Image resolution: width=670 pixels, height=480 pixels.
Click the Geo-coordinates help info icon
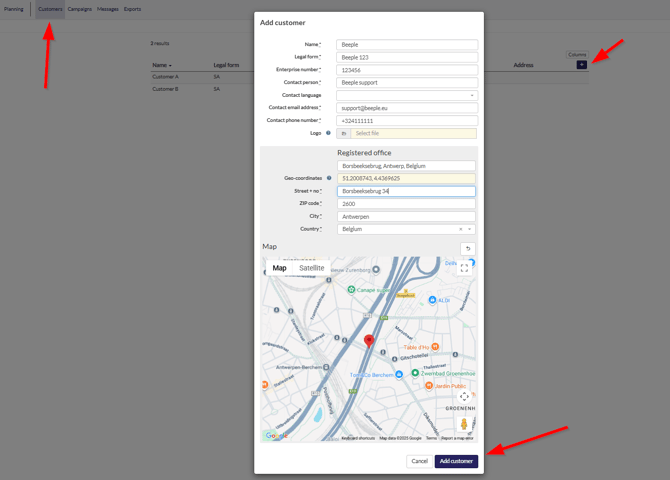tap(329, 178)
